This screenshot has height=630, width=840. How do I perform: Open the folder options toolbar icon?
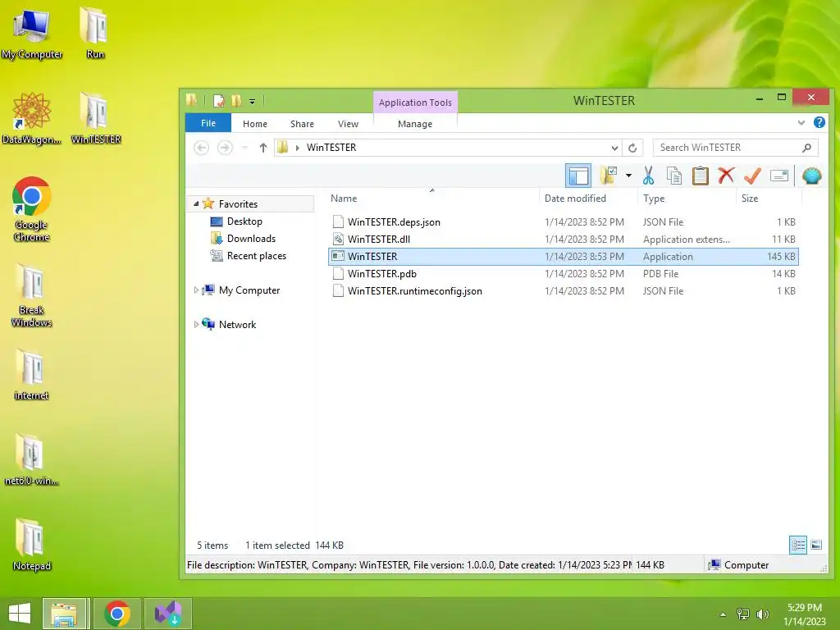point(609,176)
